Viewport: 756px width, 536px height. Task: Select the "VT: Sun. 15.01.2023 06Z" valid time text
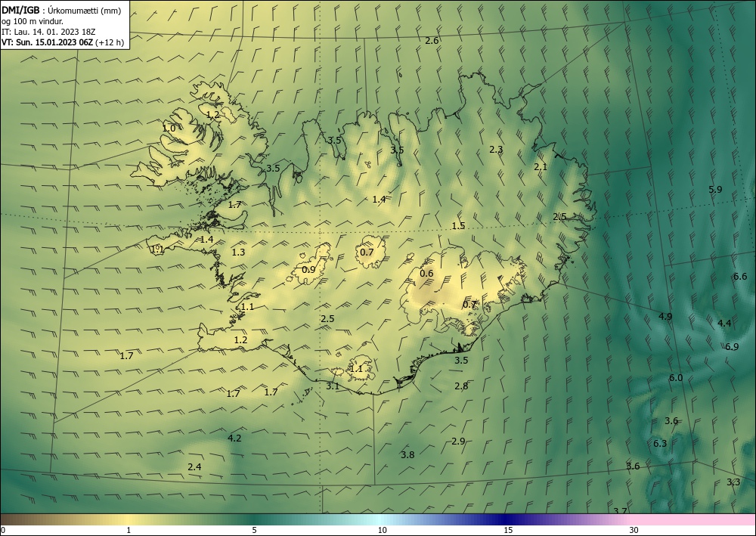coord(48,42)
